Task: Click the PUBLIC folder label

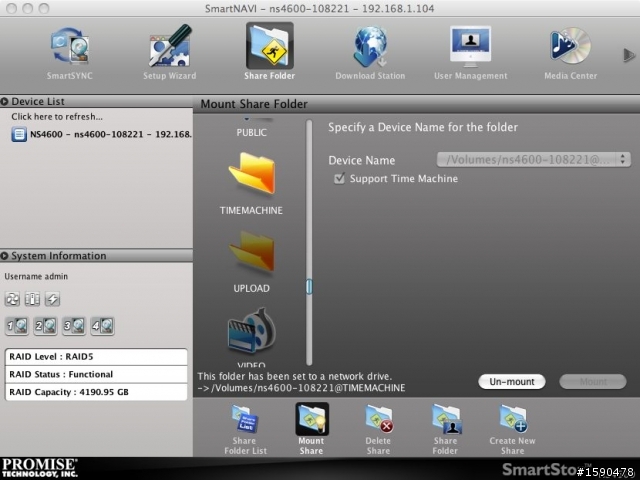Action: 251,133
